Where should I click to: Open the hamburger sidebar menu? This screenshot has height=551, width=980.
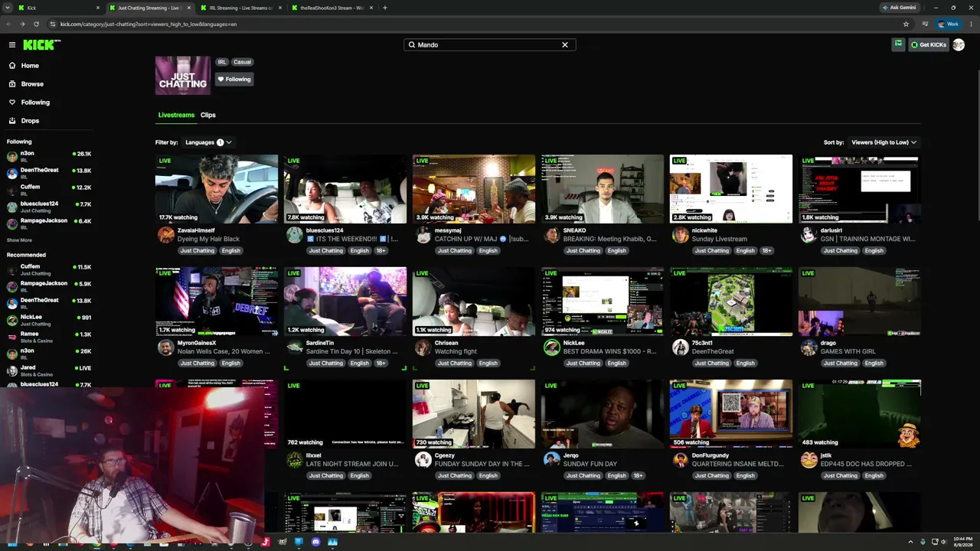(12, 45)
